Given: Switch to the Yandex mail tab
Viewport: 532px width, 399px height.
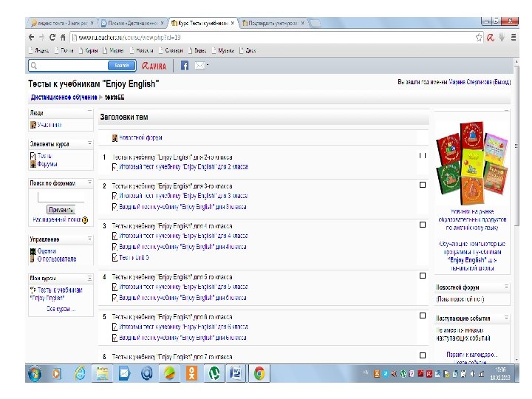Looking at the screenshot, I should click(x=62, y=23).
